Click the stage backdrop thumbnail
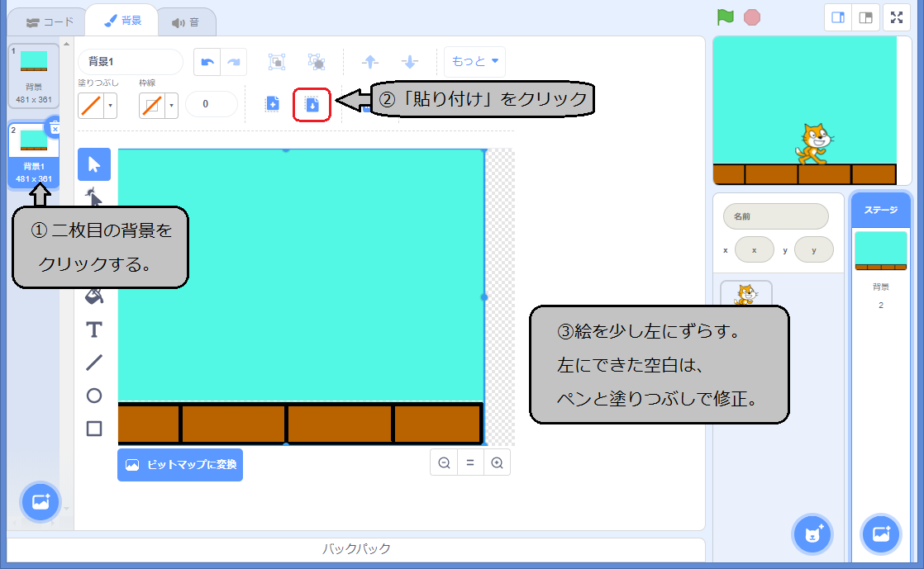The height and width of the screenshot is (569, 924). [x=881, y=251]
